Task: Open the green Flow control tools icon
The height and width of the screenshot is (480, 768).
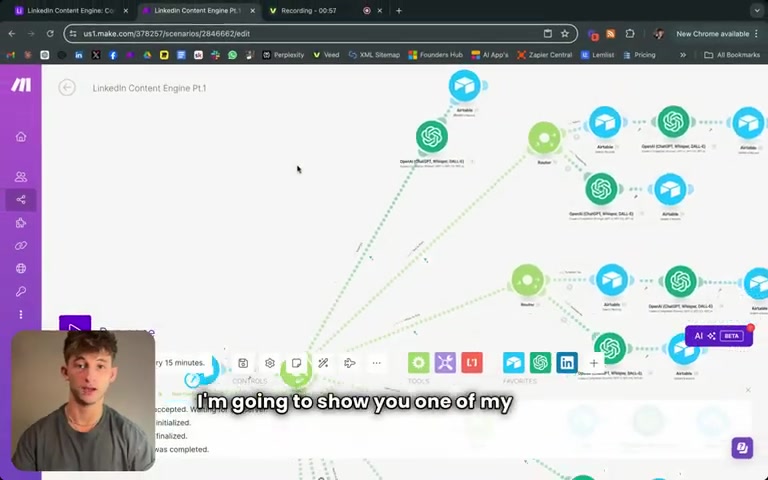Action: tap(419, 362)
